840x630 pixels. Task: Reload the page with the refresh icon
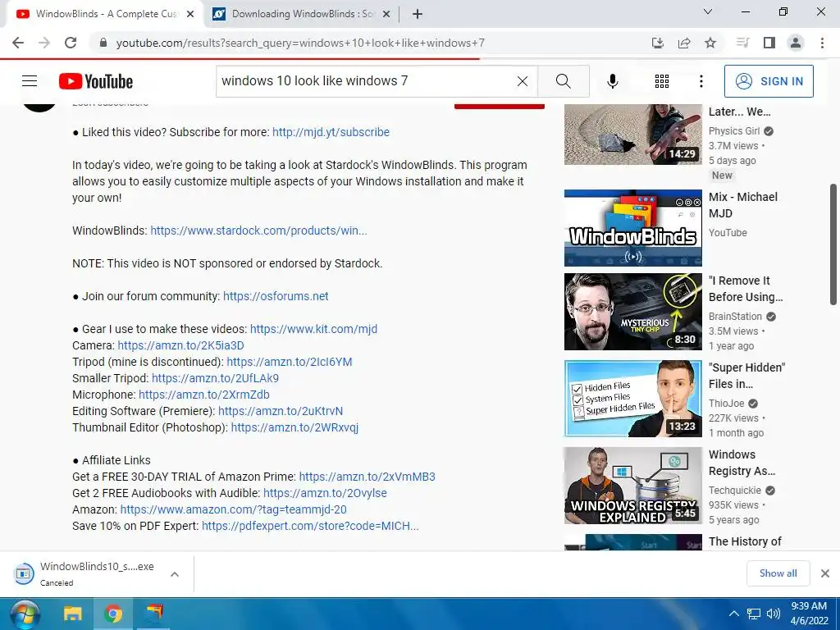(x=71, y=43)
